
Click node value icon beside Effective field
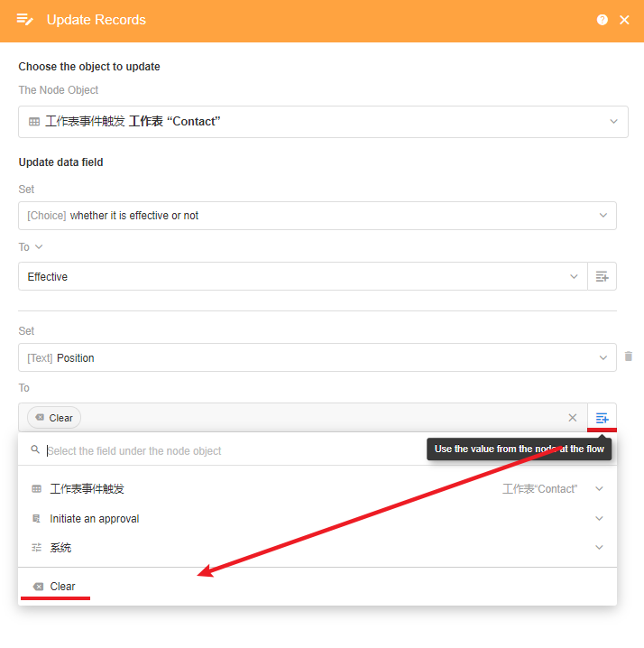point(602,277)
